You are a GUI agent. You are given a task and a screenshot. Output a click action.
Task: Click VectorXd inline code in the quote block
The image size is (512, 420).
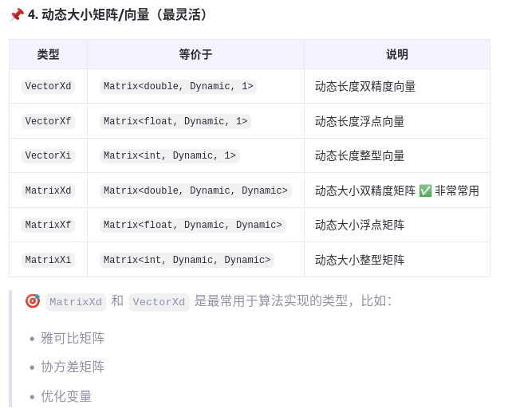click(x=159, y=302)
